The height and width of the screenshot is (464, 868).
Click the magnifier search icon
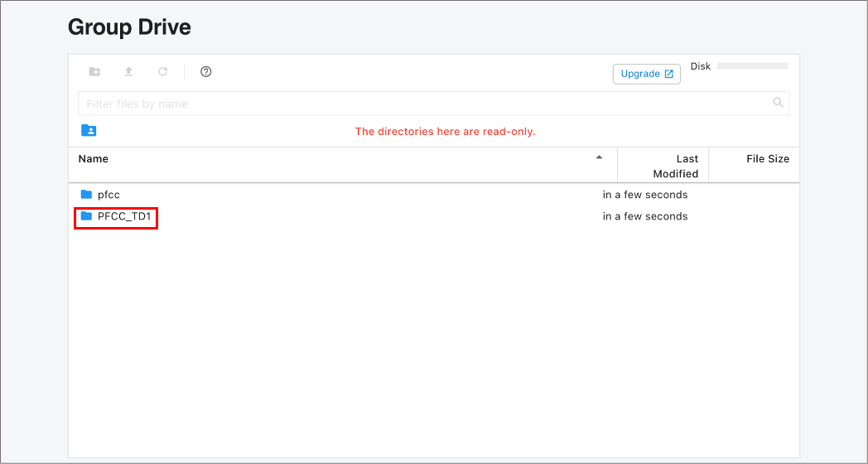coord(778,103)
